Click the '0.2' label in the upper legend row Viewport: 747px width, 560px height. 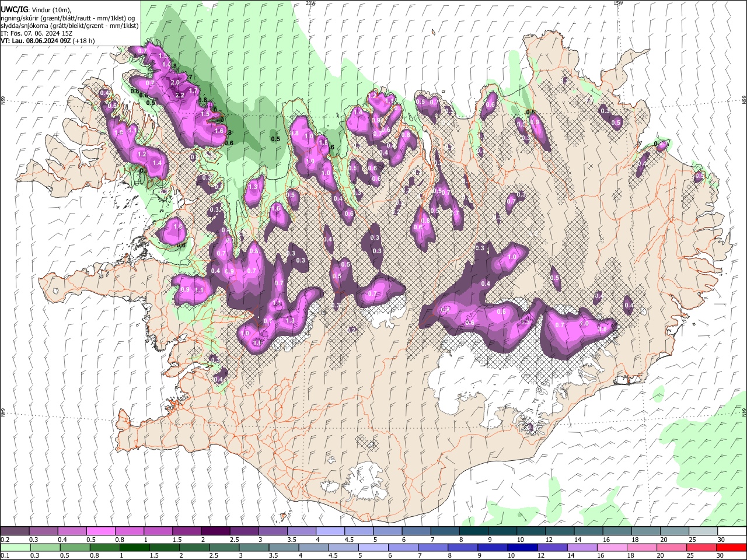click(x=5, y=540)
